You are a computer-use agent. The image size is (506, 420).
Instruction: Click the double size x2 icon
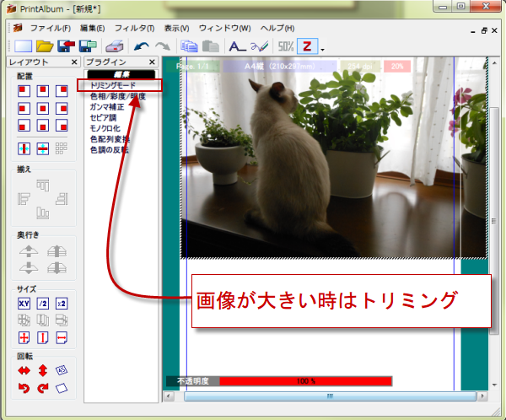pyautogui.click(x=61, y=303)
